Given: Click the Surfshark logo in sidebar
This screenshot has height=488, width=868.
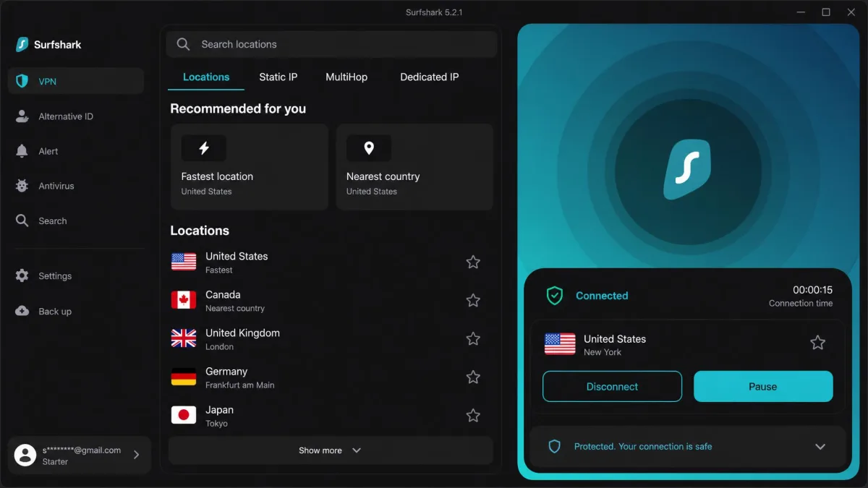Looking at the screenshot, I should click(22, 44).
